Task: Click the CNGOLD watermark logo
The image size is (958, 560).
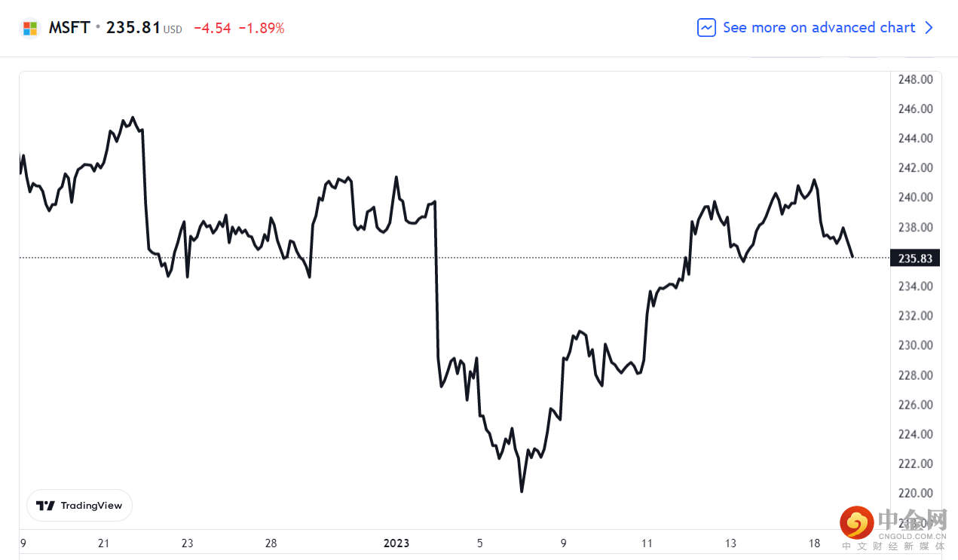Action: tap(857, 523)
